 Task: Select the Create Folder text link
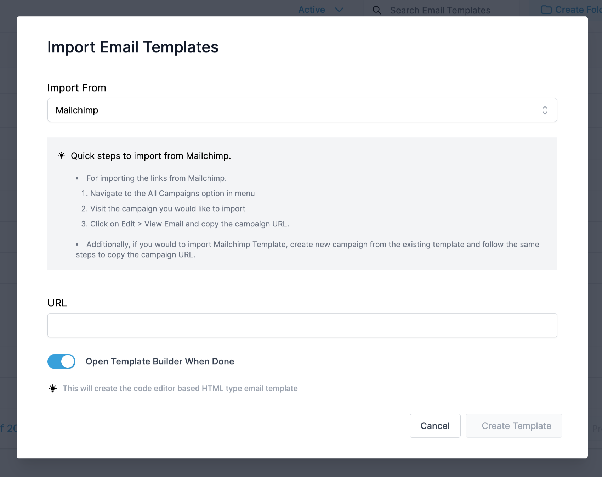pyautogui.click(x=578, y=10)
